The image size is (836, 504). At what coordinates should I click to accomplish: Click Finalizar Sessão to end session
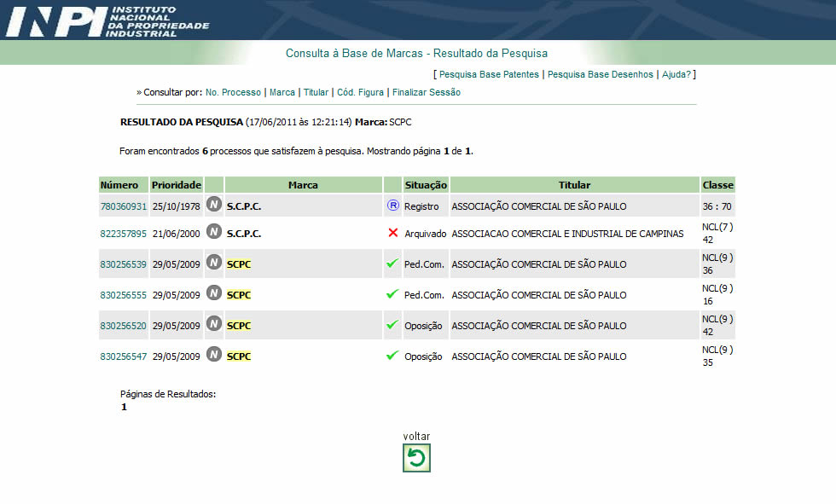[x=426, y=92]
